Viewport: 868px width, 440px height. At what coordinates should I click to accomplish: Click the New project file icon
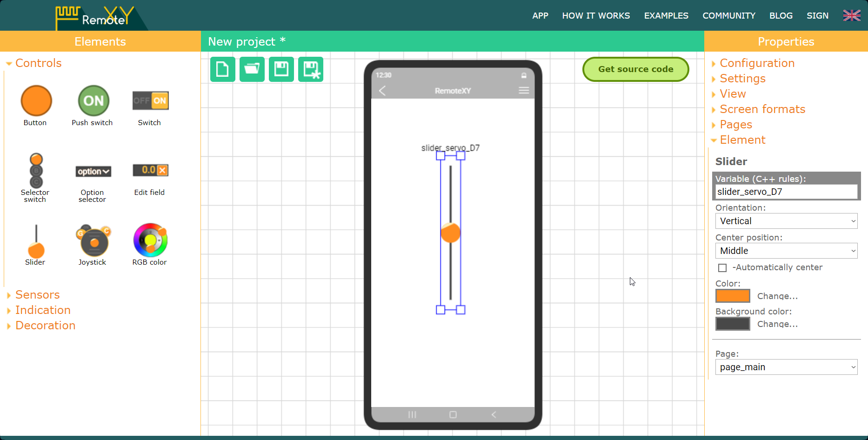click(x=222, y=69)
